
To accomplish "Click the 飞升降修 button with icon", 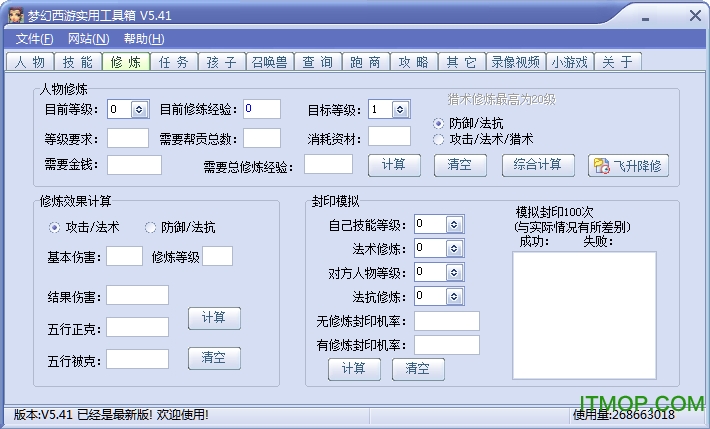I will tap(628, 165).
